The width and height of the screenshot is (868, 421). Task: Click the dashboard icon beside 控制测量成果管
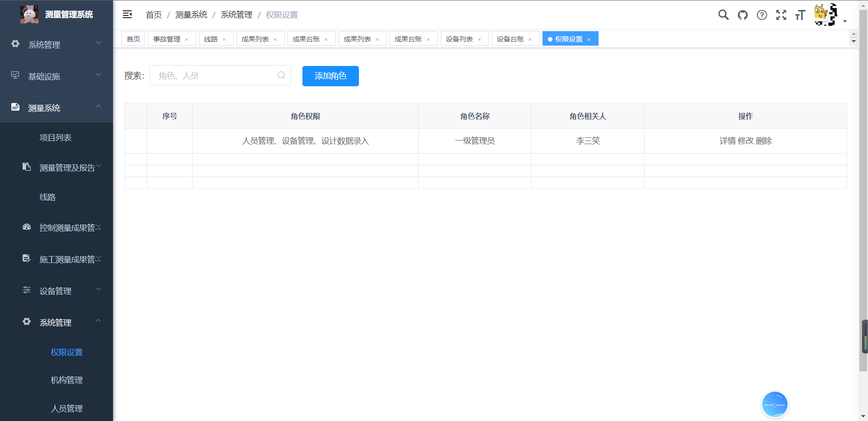pyautogui.click(x=27, y=227)
